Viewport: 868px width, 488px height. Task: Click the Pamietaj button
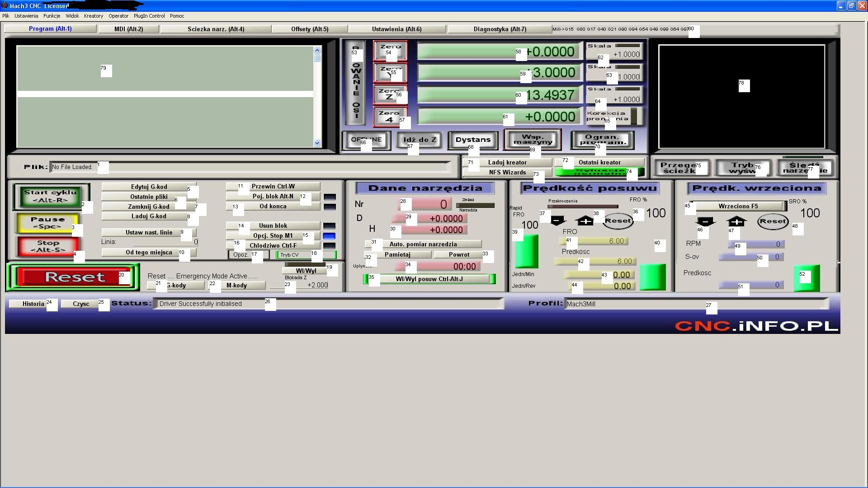[x=397, y=254]
